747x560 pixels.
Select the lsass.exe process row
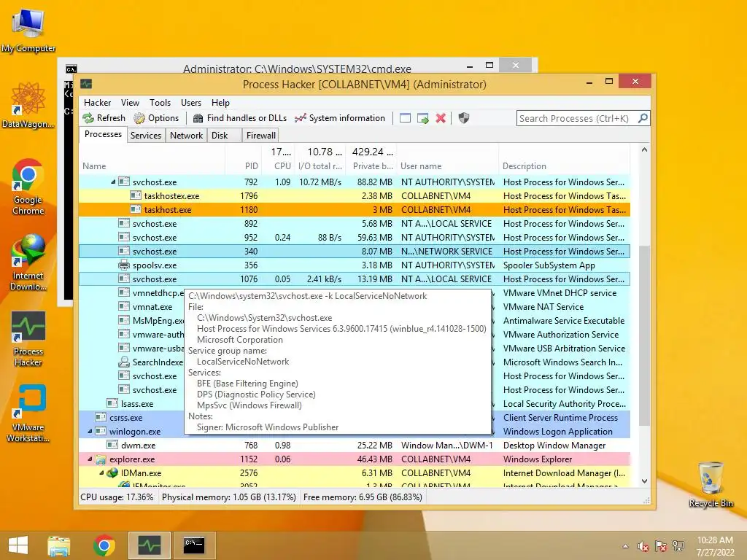tap(131, 404)
